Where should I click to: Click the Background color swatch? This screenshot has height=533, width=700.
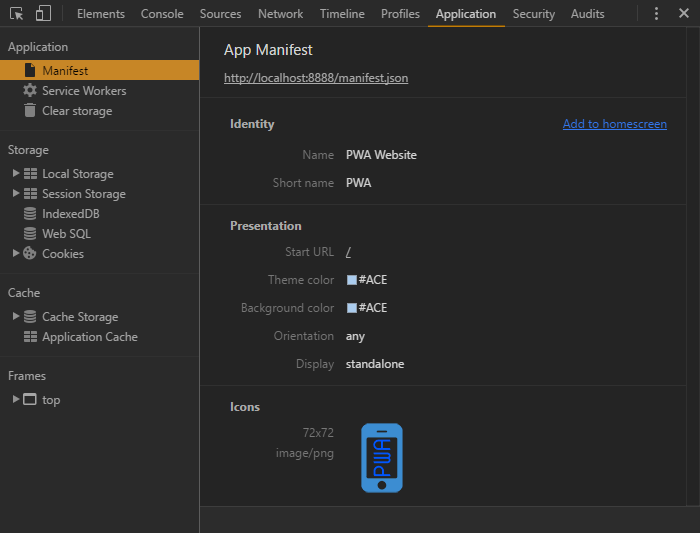[x=352, y=308]
